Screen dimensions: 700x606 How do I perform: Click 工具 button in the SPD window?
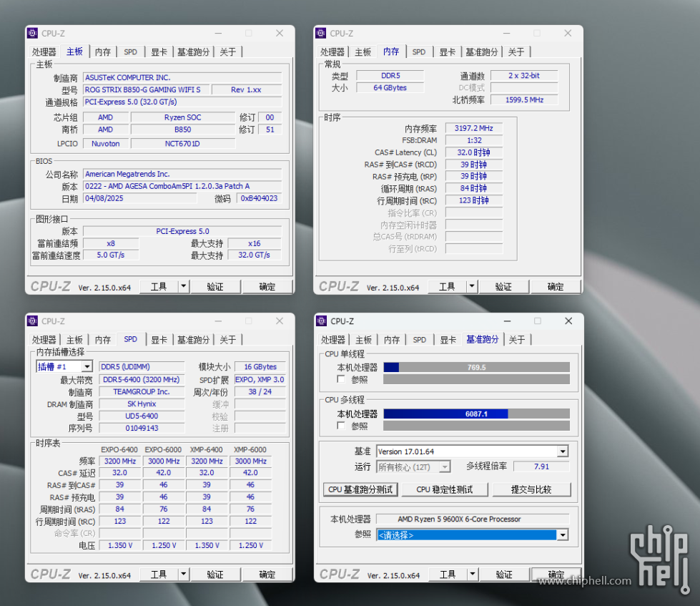[159, 575]
